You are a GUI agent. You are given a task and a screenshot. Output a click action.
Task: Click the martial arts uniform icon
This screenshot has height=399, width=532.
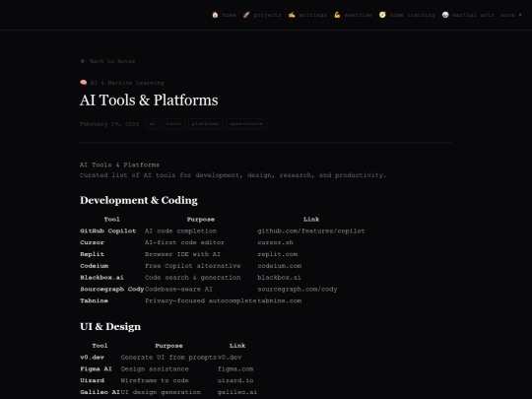[445, 15]
